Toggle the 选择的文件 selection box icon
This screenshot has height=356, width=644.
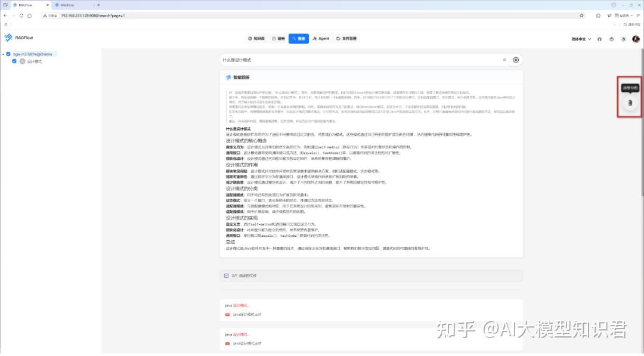coord(227,275)
